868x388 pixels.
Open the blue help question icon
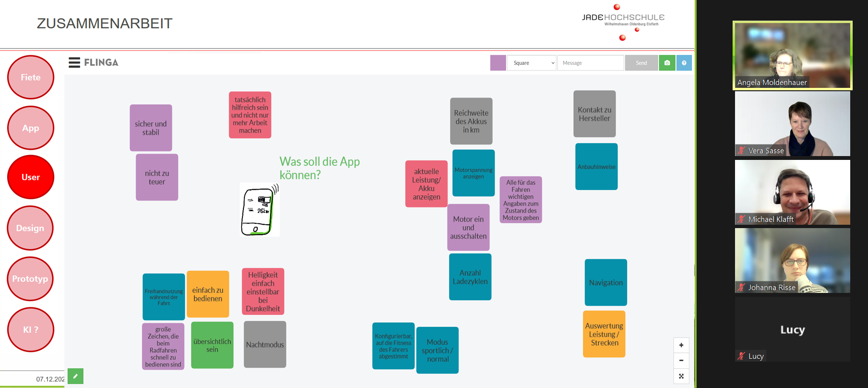point(684,63)
